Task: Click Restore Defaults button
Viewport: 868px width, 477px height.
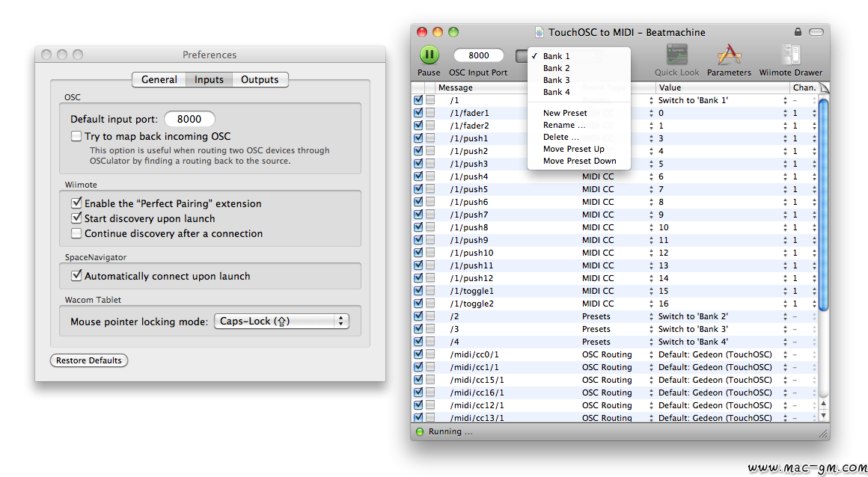Action: 88,360
